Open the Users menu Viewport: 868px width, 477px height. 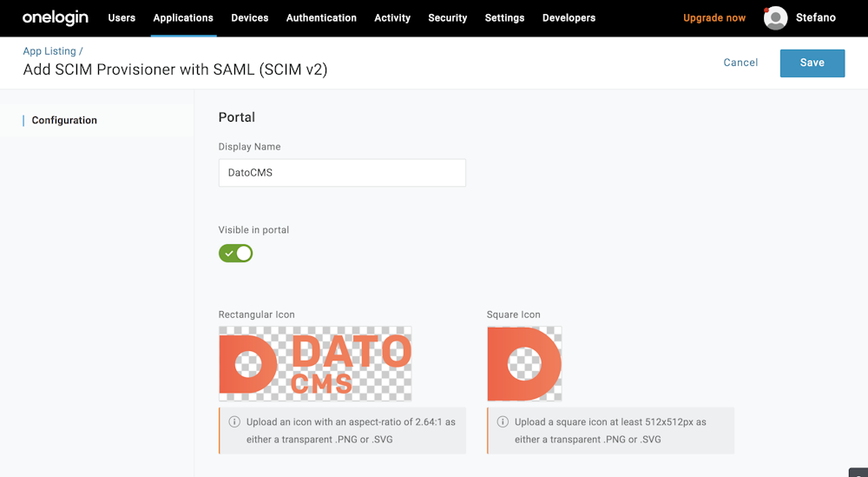[122, 17]
